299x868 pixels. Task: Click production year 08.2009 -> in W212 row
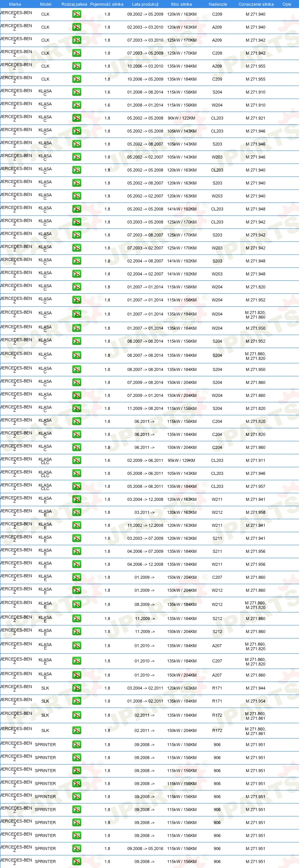(x=145, y=604)
